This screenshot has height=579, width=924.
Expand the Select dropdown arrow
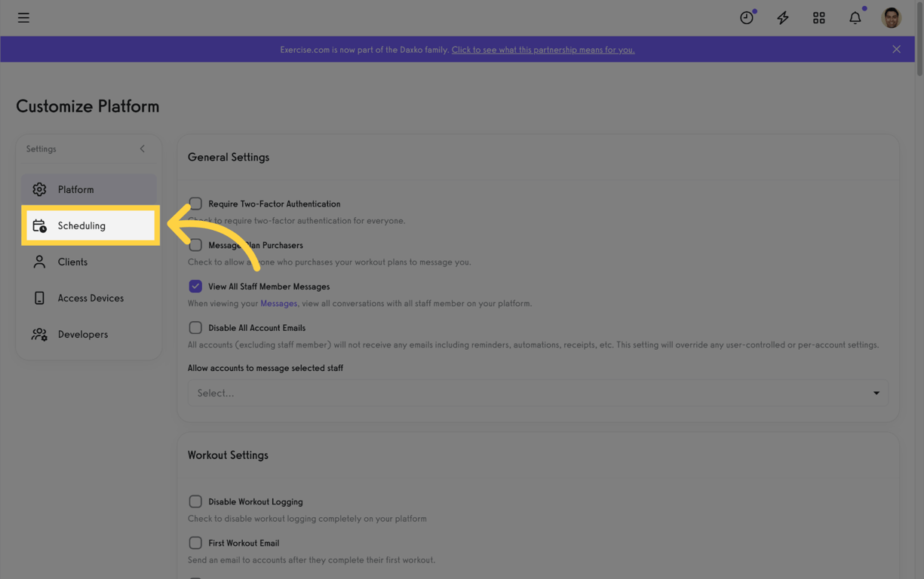tap(876, 393)
